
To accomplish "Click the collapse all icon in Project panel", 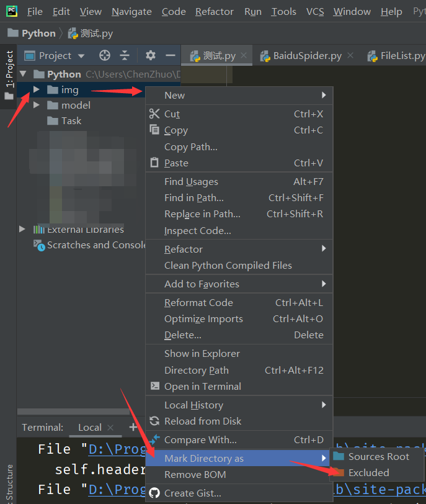I will tap(125, 55).
